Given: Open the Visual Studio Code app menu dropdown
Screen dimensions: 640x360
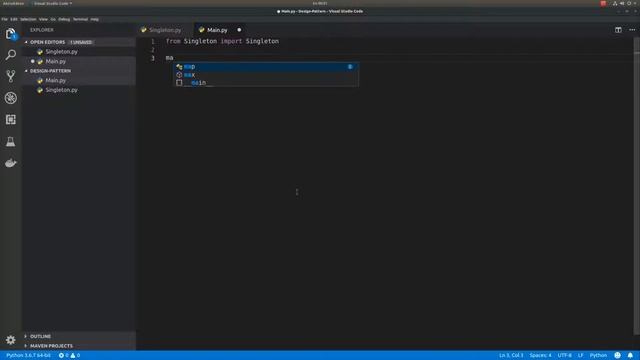Looking at the screenshot, I should pos(53,3).
